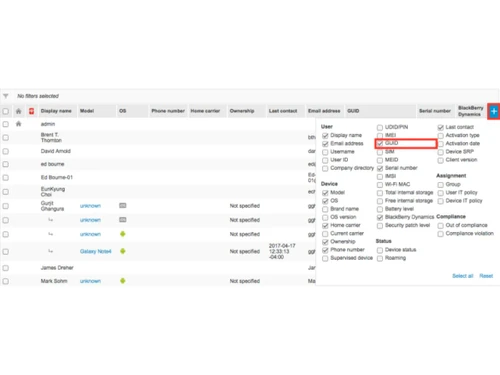This screenshot has width=500, height=375.
Task: Enable the Device SRP checkbox
Action: pyautogui.click(x=441, y=152)
